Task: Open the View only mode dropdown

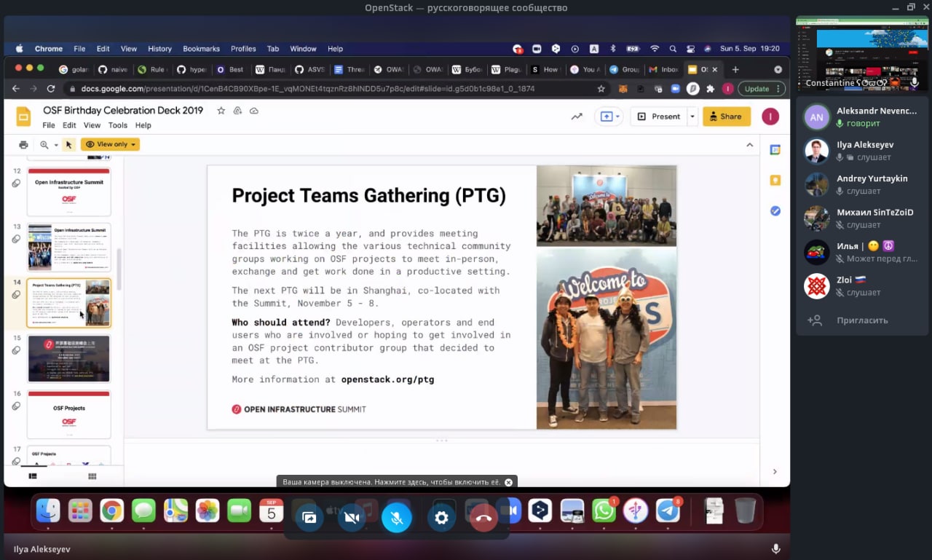Action: (x=110, y=144)
